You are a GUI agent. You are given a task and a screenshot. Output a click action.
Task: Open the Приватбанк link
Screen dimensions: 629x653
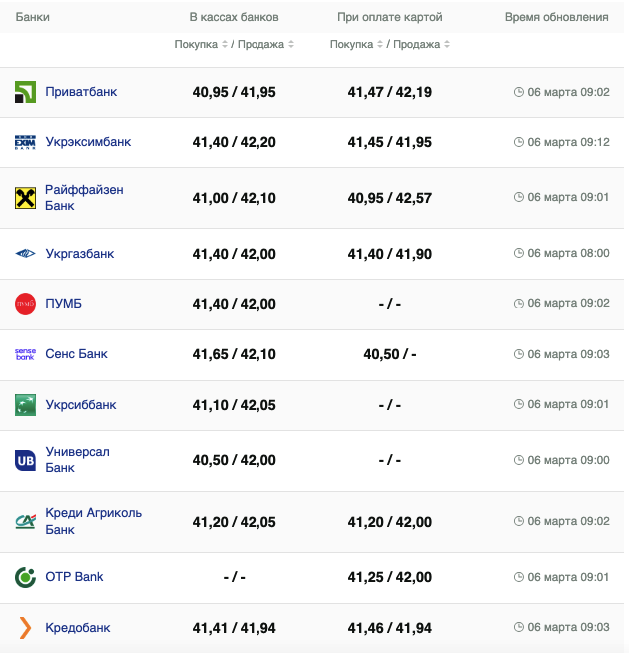coord(81,92)
